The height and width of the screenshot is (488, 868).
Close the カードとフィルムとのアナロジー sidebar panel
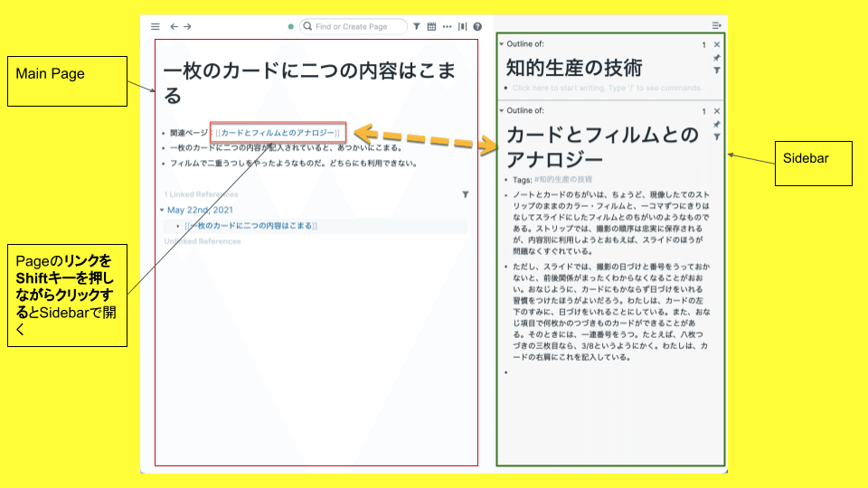(x=717, y=110)
